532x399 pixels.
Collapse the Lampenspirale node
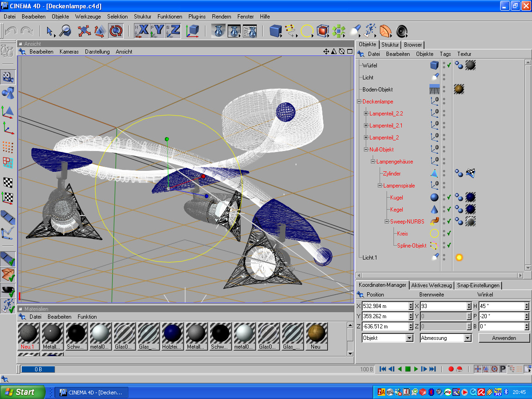click(x=380, y=186)
